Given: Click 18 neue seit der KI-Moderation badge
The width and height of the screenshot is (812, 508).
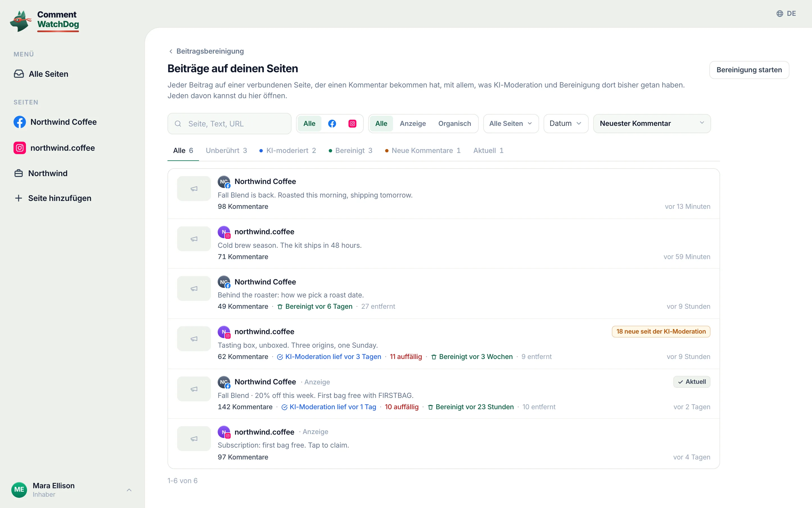Looking at the screenshot, I should (661, 332).
